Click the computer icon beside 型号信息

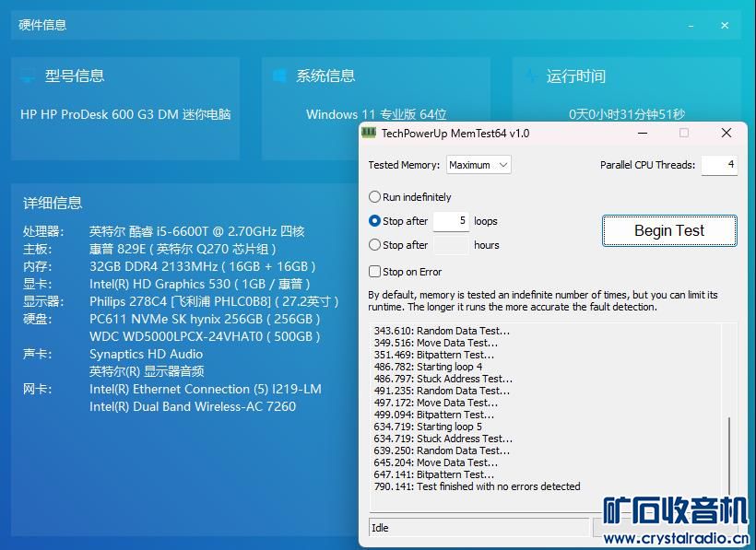(28, 76)
